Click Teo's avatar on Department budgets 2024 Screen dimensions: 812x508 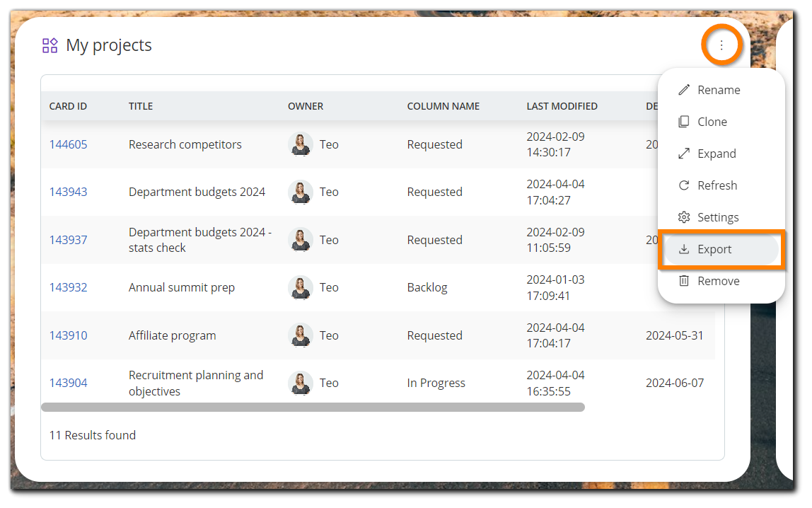300,192
